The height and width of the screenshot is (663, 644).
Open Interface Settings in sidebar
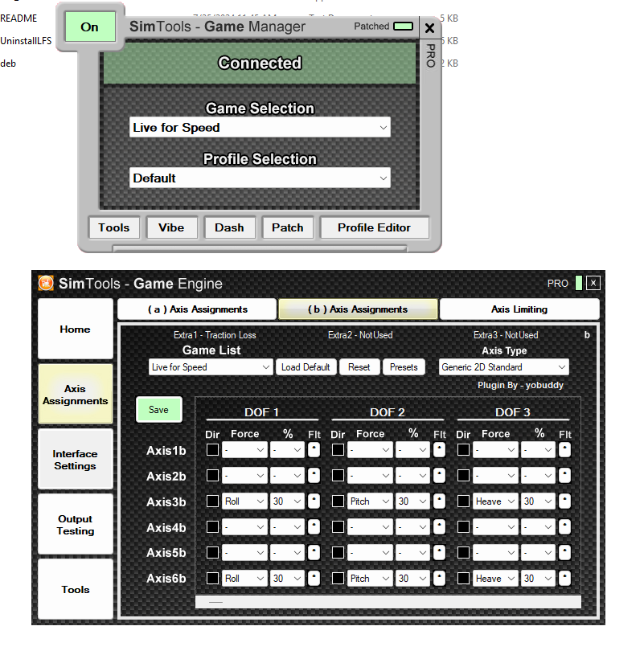click(76, 459)
